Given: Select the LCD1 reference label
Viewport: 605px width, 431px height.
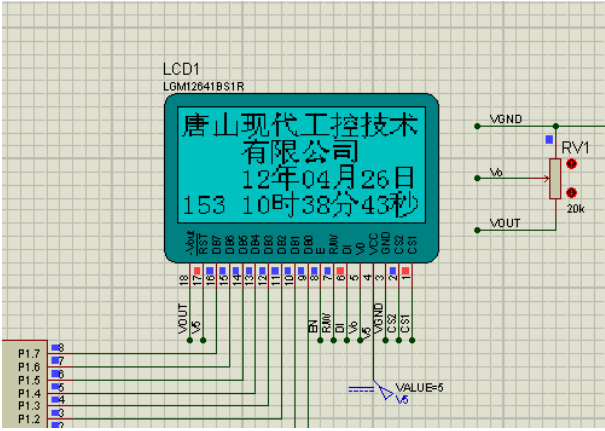Looking at the screenshot, I should (181, 69).
